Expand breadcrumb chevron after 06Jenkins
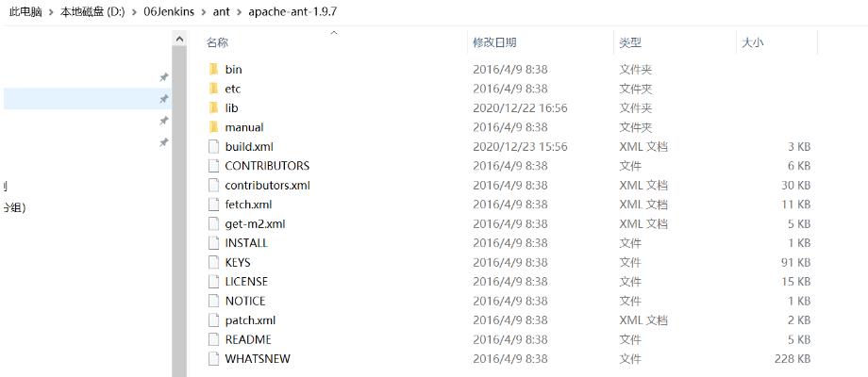This screenshot has height=377, width=868. coord(204,12)
